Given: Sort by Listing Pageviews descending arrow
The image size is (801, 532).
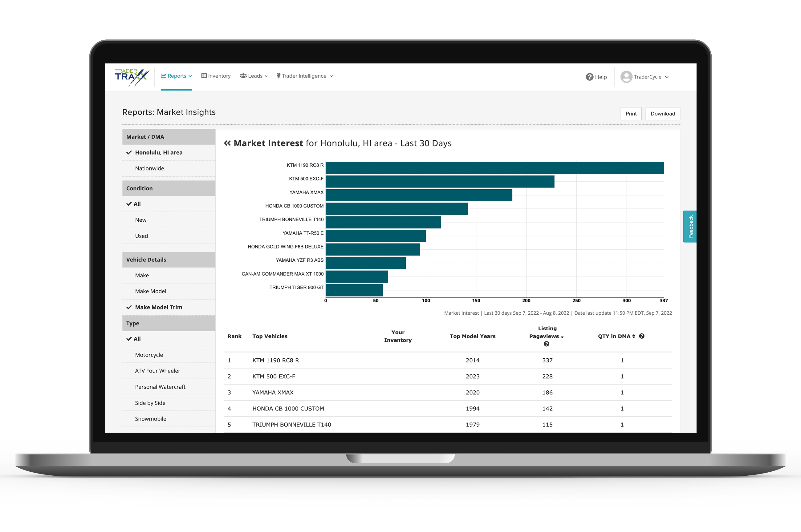Looking at the screenshot, I should (562, 337).
